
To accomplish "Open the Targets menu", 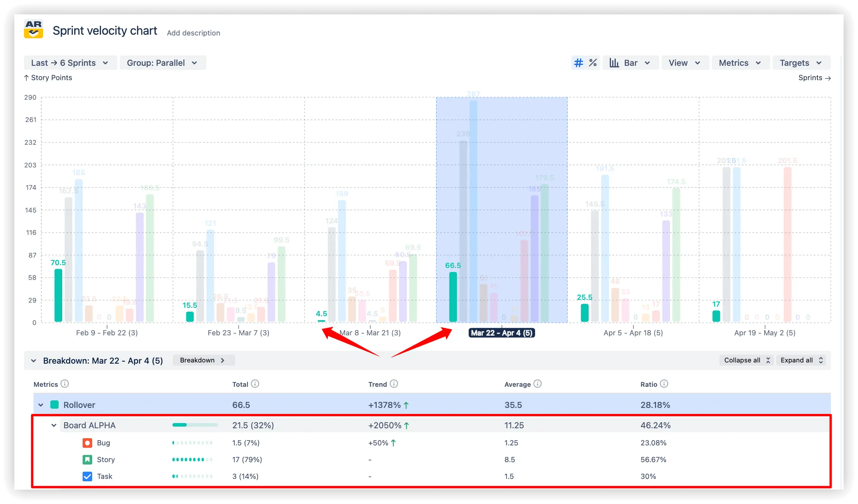I will tap(800, 63).
